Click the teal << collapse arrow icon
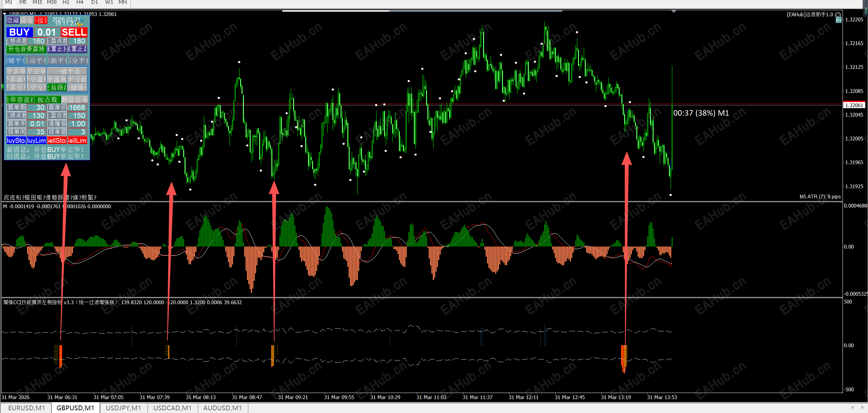This screenshot has height=413, width=868. click(838, 20)
